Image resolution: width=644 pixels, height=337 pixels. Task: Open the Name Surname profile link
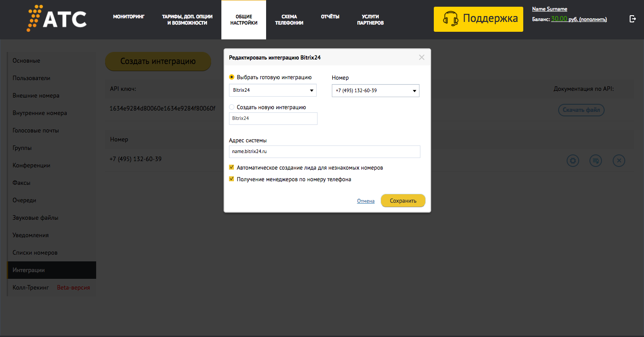click(x=550, y=9)
